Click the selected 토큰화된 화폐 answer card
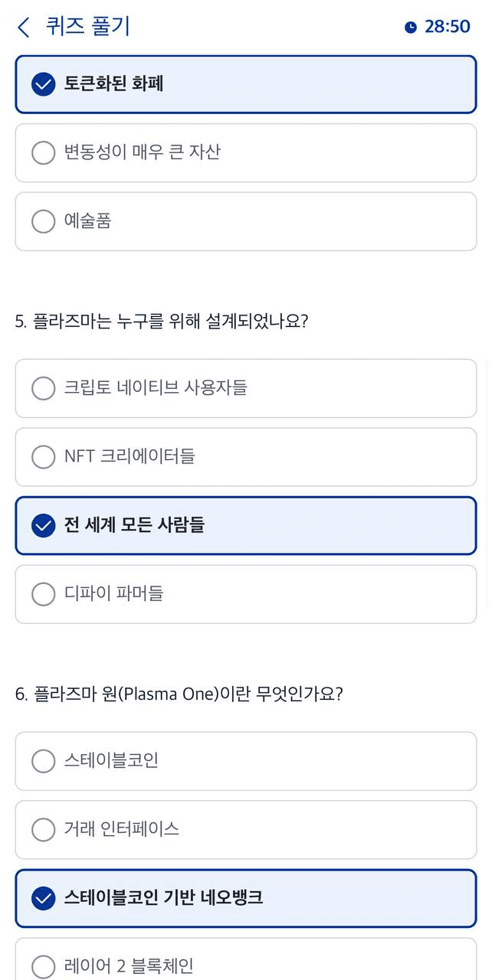This screenshot has height=980, width=492. pos(246,84)
